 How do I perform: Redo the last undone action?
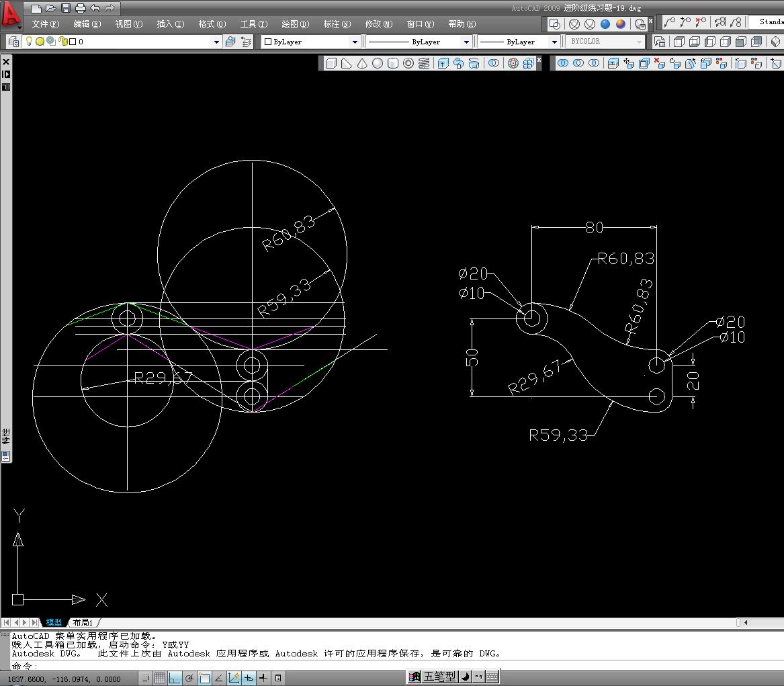click(x=110, y=8)
